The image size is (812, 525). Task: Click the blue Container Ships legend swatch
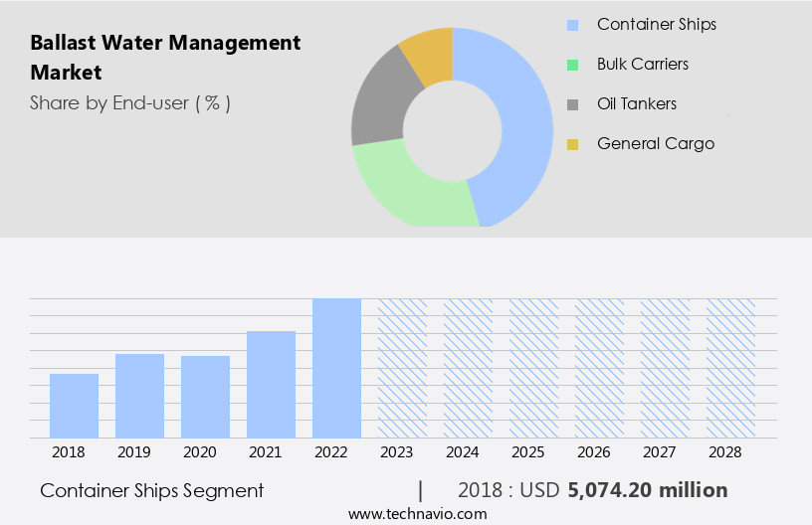coord(572,25)
